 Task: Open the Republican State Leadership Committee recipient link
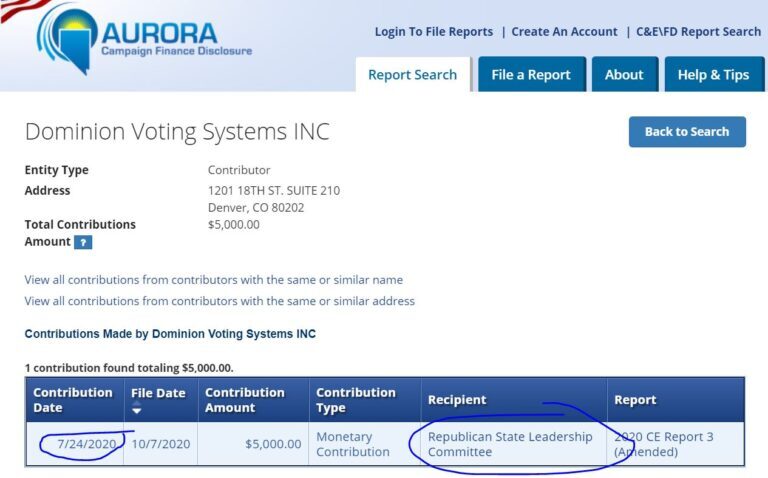point(510,444)
